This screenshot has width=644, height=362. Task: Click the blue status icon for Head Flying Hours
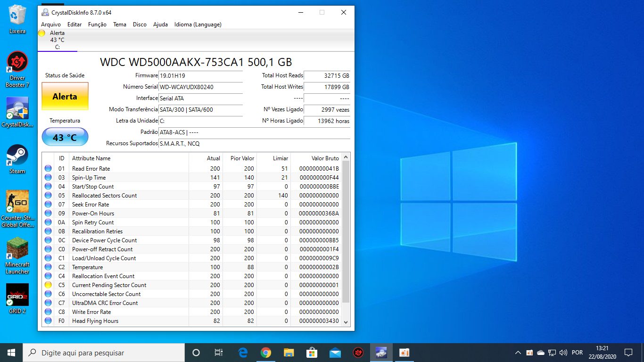point(48,321)
